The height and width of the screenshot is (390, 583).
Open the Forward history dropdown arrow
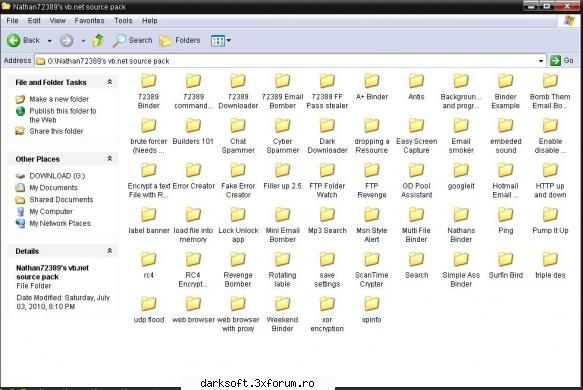[x=83, y=41]
